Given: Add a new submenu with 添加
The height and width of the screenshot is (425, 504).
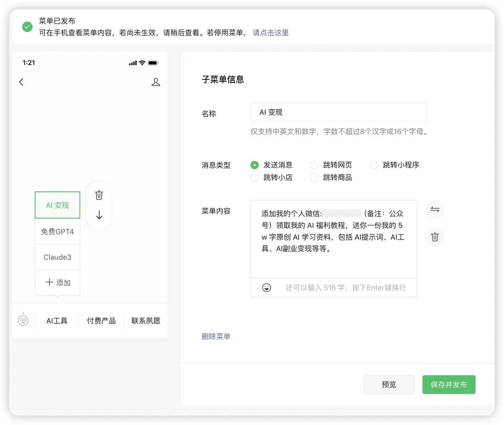Looking at the screenshot, I should 58,282.
